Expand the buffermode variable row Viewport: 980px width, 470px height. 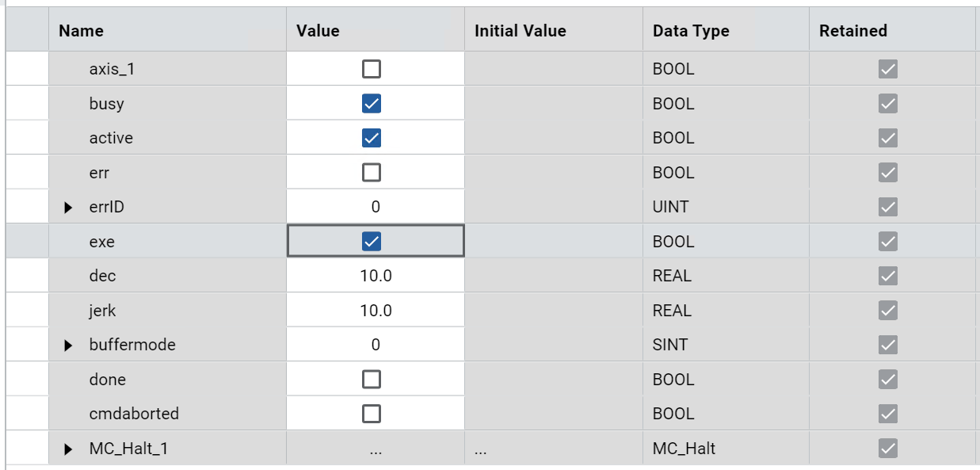coord(69,346)
